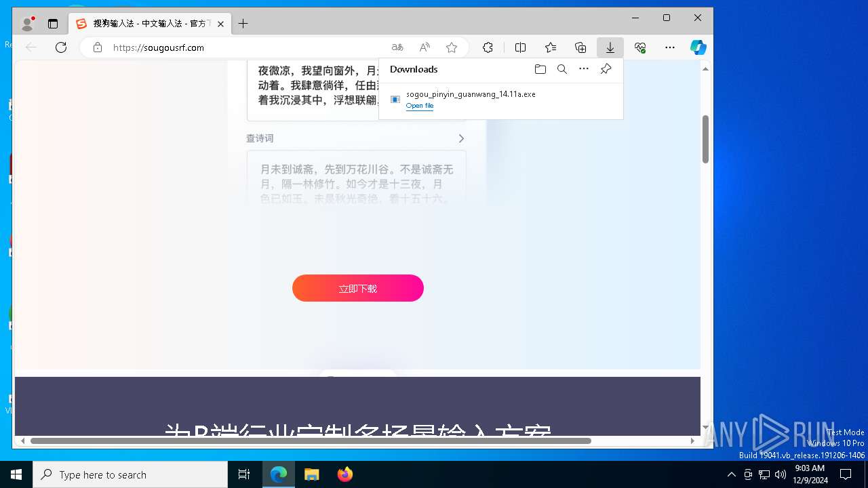Launch Firefox from taskbar
Viewport: 868px width, 488px height.
point(344,474)
